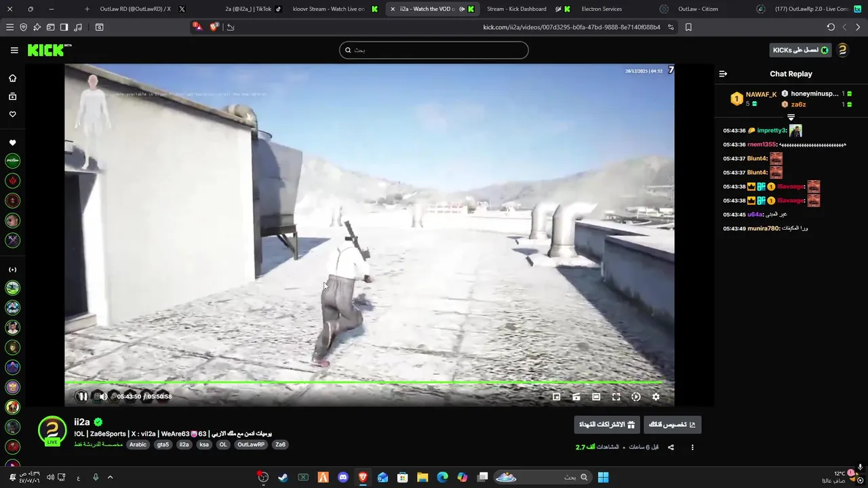This screenshot has height=488, width=868.
Task: Toggle browser sidebar panel
Action: pyautogui.click(x=64, y=27)
